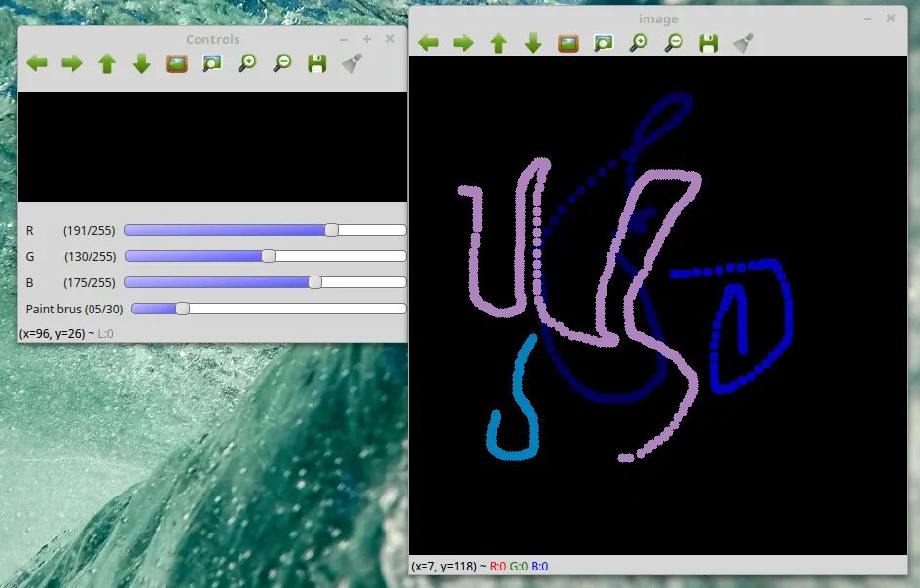Click pan right arrow in Controls window
Viewport: 920px width, 588px height.
72,62
